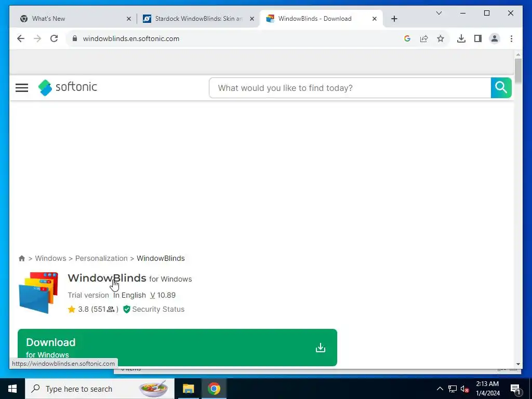Close the What's New tab
This screenshot has width=532, height=399.
point(129,19)
